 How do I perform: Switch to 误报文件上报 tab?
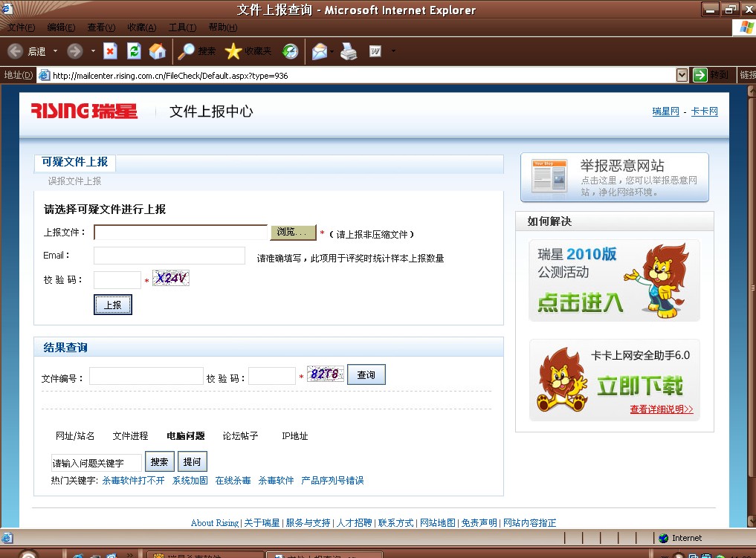[x=74, y=181]
